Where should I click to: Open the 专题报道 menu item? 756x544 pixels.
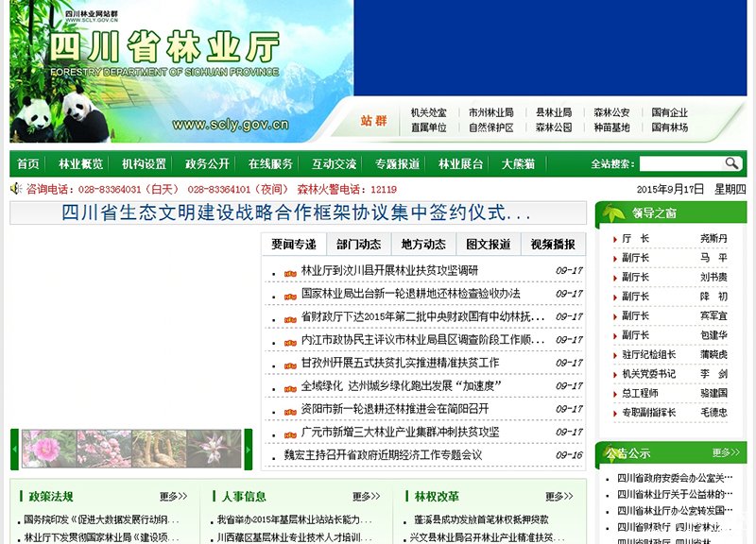pos(397,163)
